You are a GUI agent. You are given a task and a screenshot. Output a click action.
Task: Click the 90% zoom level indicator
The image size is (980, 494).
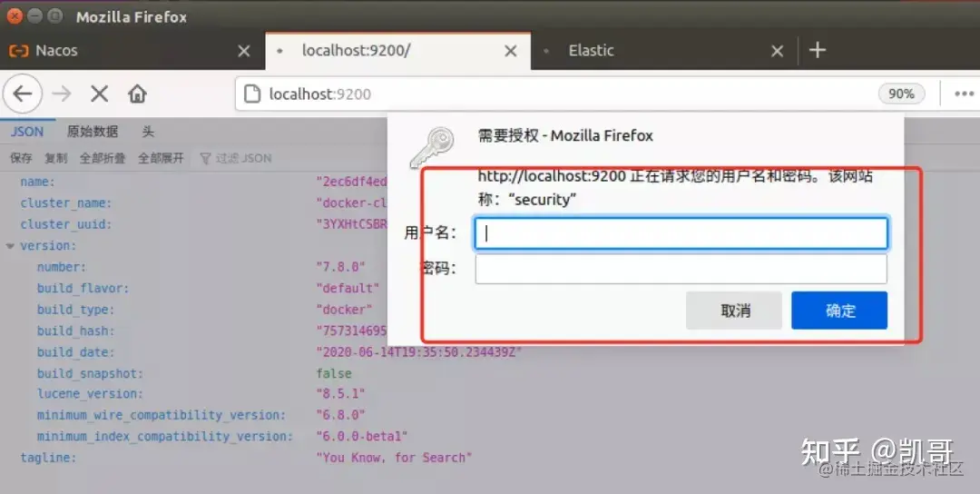point(901,94)
